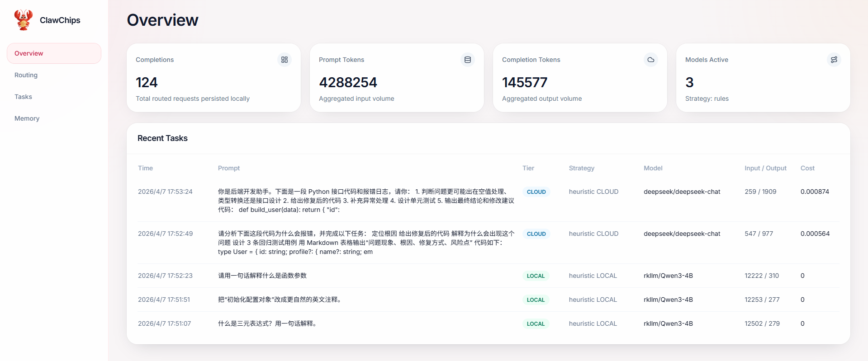868x361 pixels.
Task: Click the Completion Tokens value 145577
Action: (525, 82)
